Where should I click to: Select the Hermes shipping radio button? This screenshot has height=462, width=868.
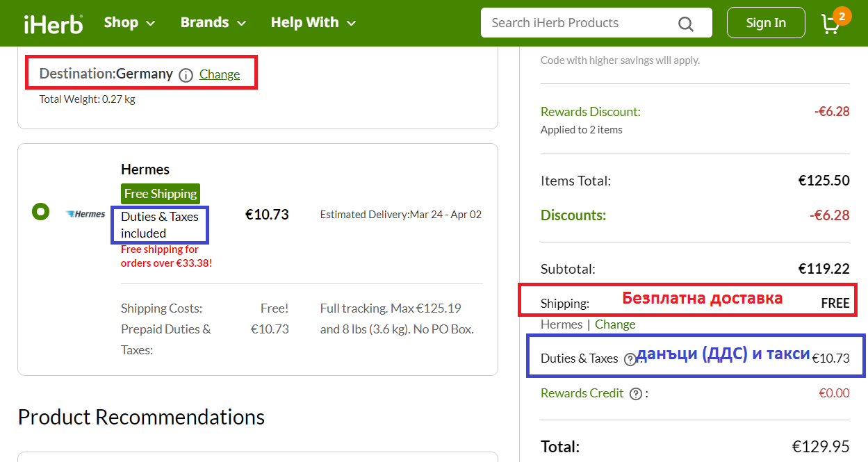coord(40,211)
